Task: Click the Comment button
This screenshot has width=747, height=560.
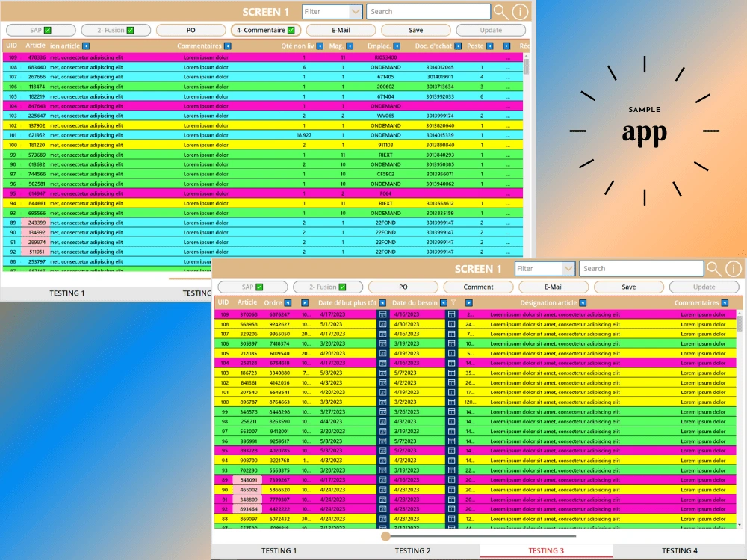Action: tap(478, 287)
